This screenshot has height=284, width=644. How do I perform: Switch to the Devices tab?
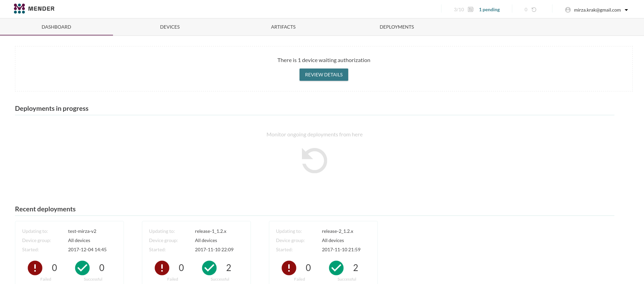[170, 27]
